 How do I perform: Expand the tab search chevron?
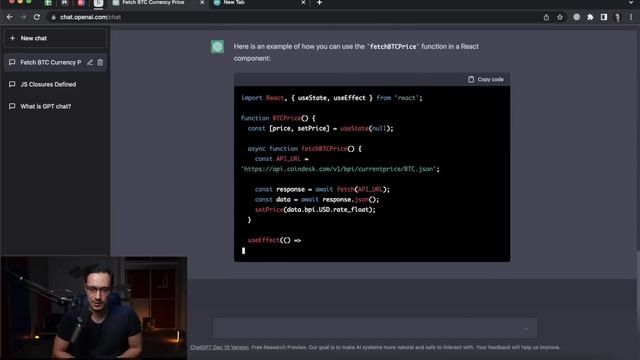(x=631, y=2)
